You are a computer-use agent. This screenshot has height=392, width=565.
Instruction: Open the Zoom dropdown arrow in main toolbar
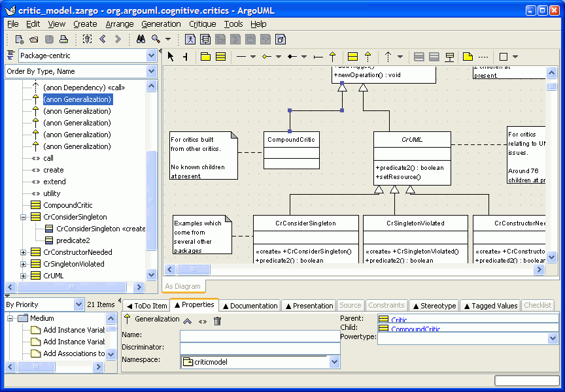click(168, 39)
